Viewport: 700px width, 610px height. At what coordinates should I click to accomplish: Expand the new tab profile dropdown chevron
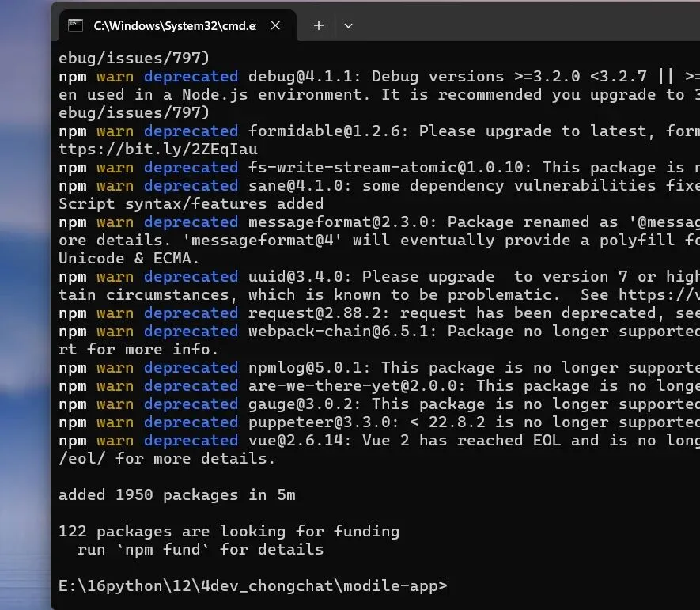[348, 26]
